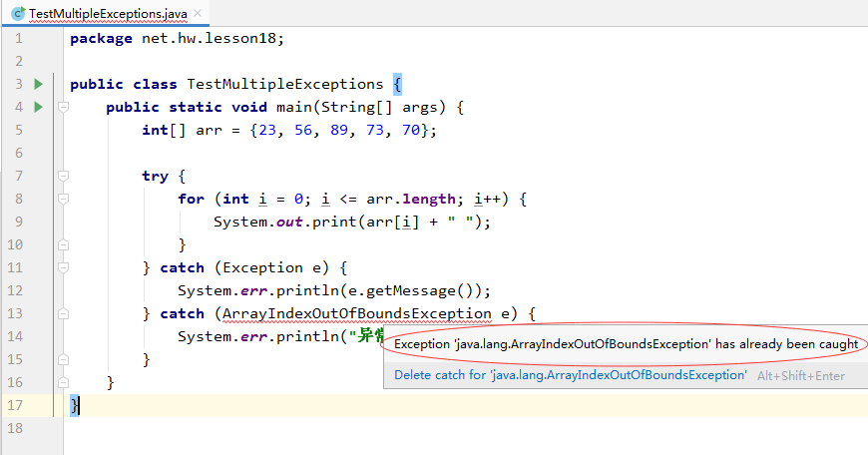This screenshot has height=455, width=868.
Task: Click the 'try' keyword on line 7
Action: pos(155,176)
